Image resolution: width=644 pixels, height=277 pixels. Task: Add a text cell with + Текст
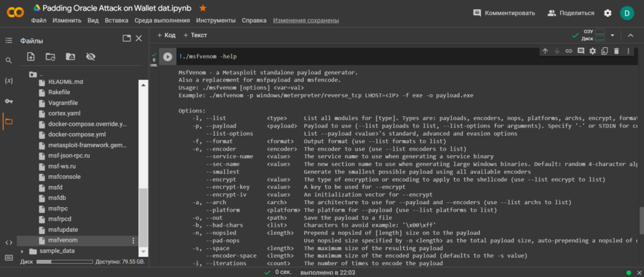point(195,35)
